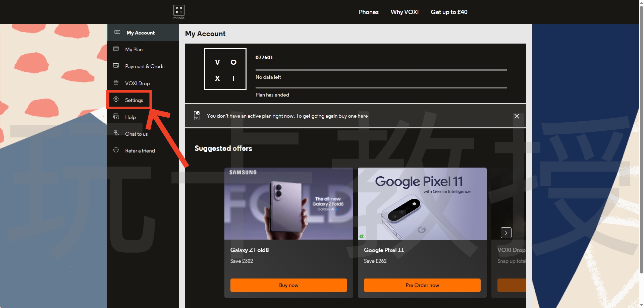The height and width of the screenshot is (308, 644).
Task: Click the phone number 077601
Action: [264, 58]
